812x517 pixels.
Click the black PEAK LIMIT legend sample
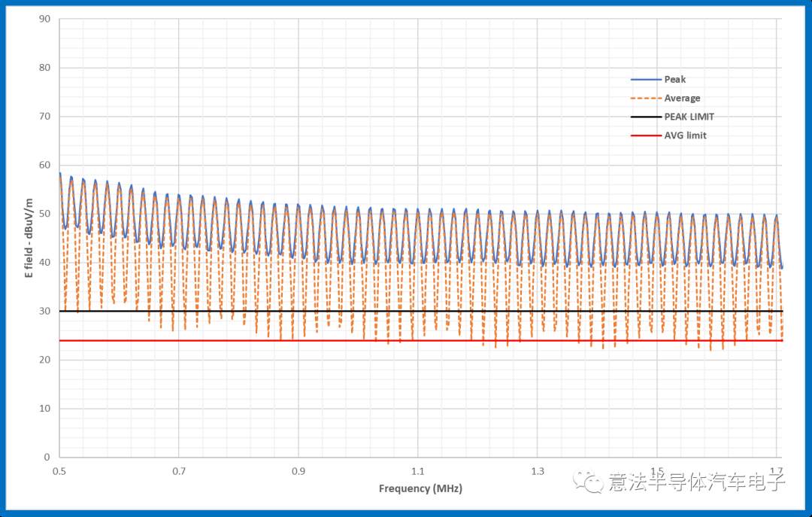(645, 117)
